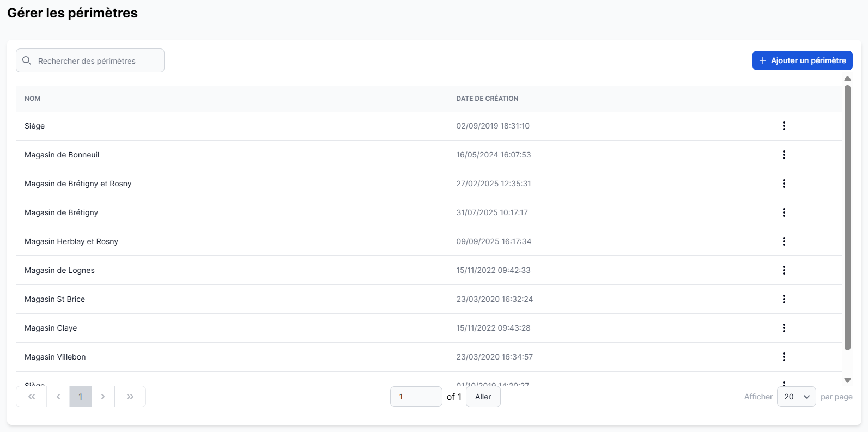
Task: Open the actions menu for Magasin St Brice
Action: [784, 299]
